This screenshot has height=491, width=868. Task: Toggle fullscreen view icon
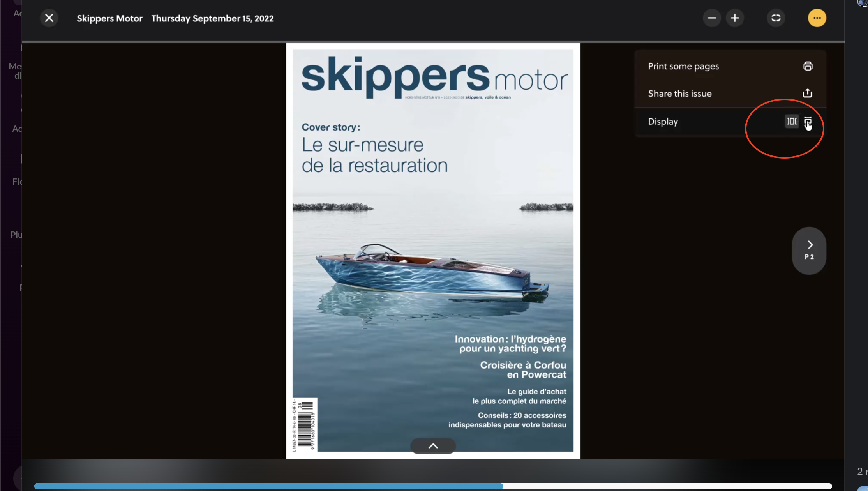pyautogui.click(x=776, y=18)
